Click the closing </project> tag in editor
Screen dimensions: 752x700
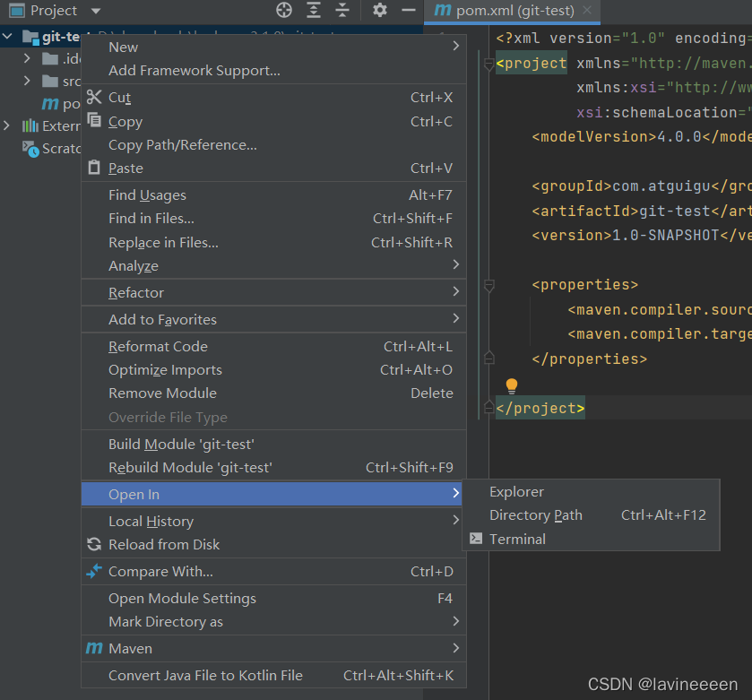point(540,408)
